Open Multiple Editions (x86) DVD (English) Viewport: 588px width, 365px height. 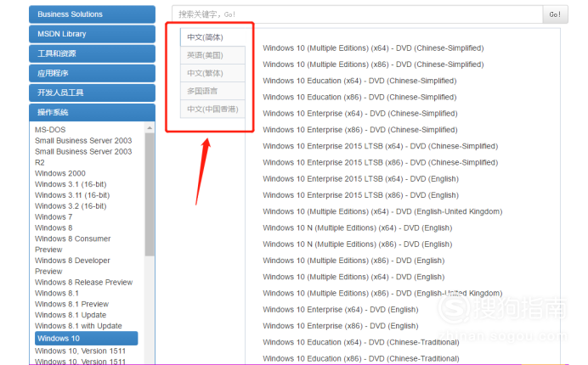tap(353, 261)
